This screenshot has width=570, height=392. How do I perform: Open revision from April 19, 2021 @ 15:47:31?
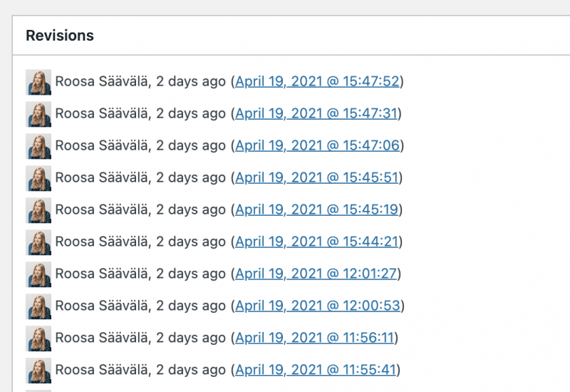pyautogui.click(x=316, y=113)
